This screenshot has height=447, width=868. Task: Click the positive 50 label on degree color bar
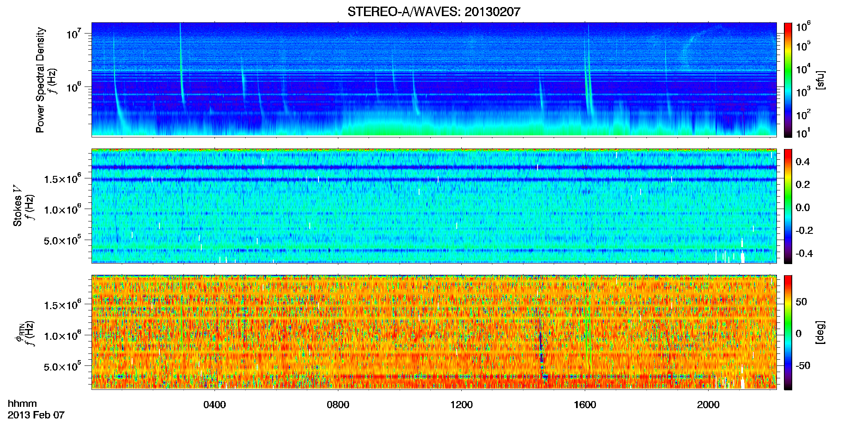[801, 302]
